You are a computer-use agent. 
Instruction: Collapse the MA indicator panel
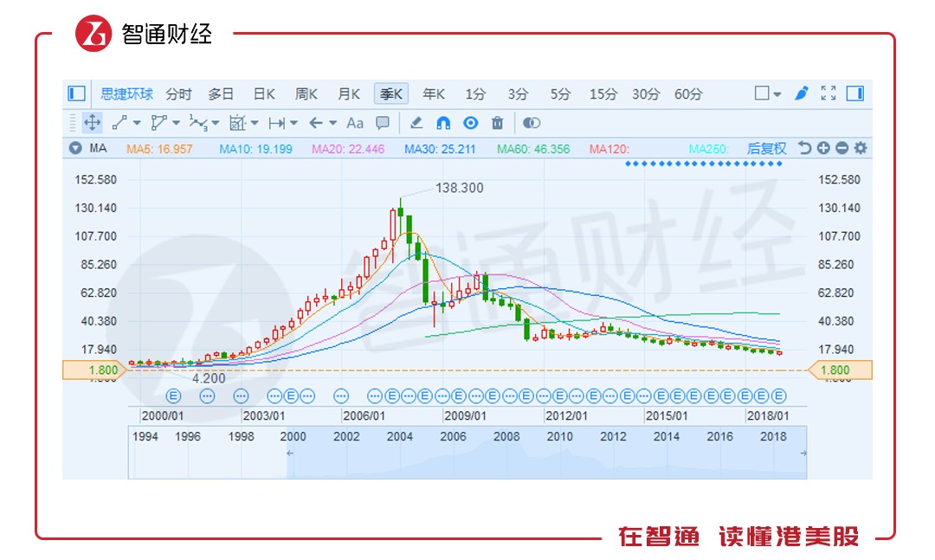point(75,148)
